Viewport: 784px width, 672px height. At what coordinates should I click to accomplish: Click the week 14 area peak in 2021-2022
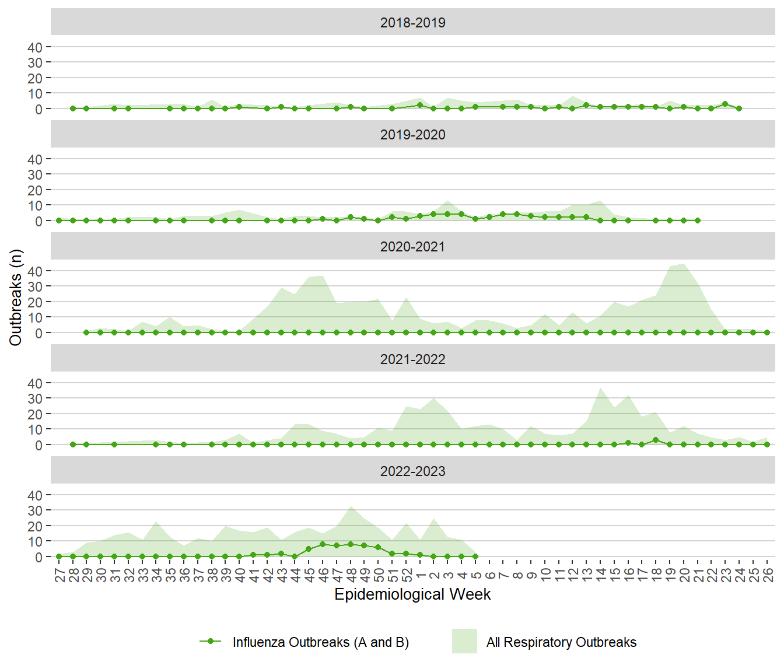[600, 389]
